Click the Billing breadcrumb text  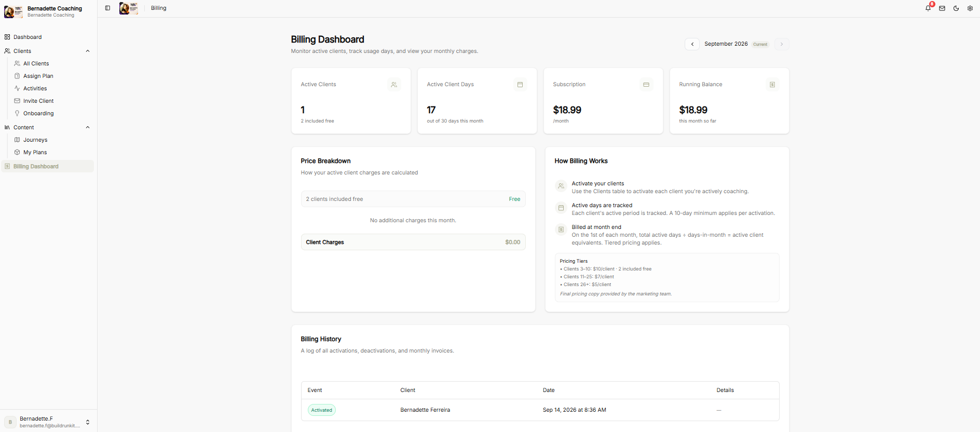(x=159, y=8)
